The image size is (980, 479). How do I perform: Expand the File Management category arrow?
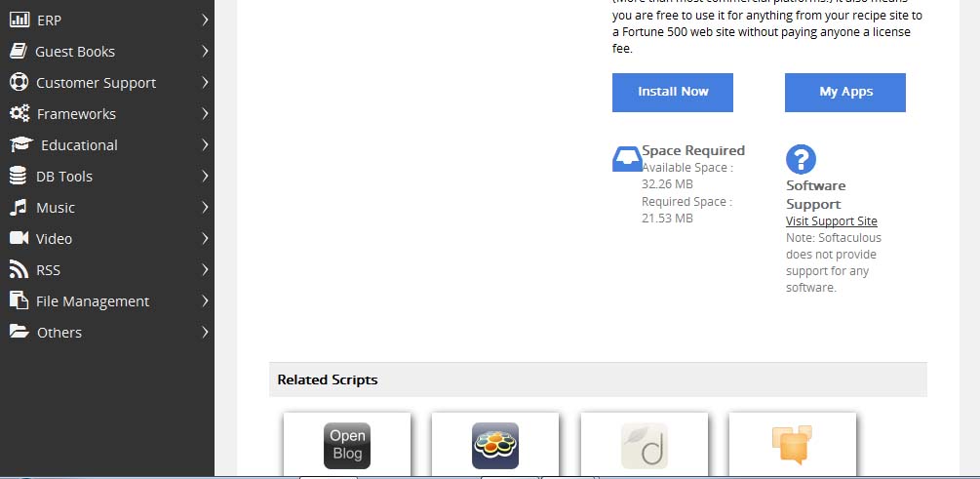205,300
